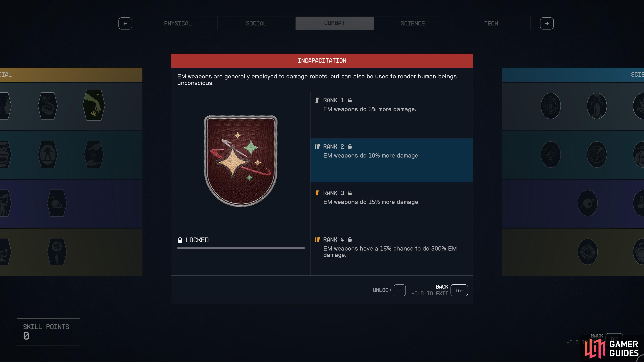Switch to the Physical tab
The width and height of the screenshot is (644, 362).
coord(178,23)
